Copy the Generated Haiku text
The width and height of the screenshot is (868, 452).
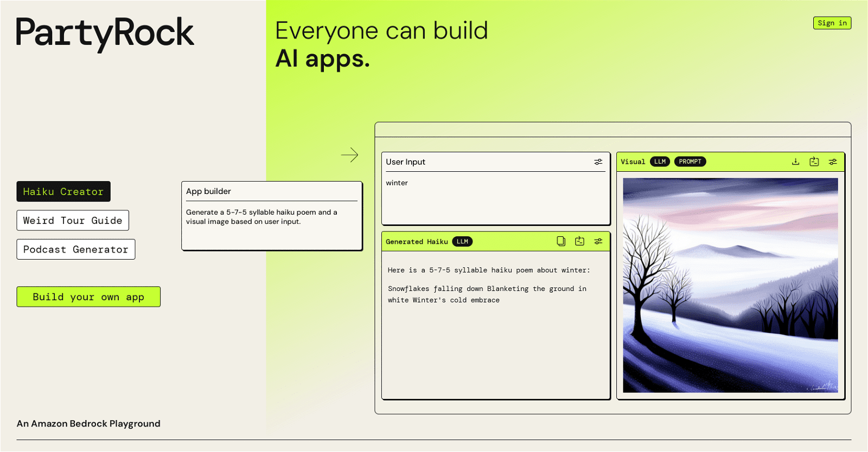click(x=561, y=241)
